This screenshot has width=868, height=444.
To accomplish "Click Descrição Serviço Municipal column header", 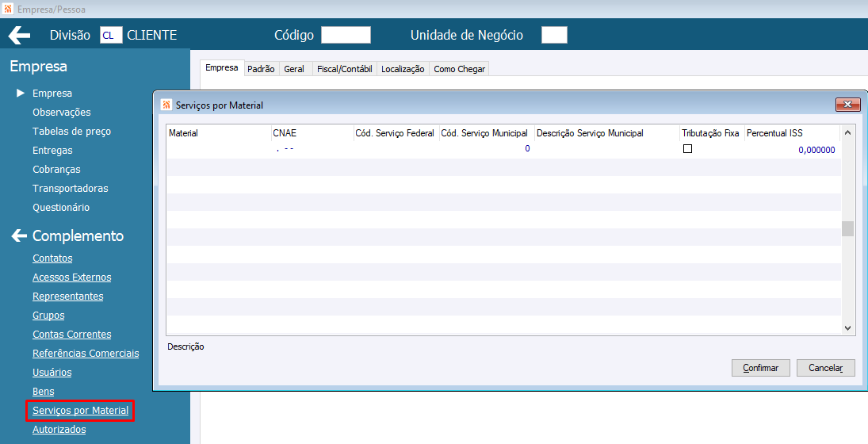I will tap(607, 133).
